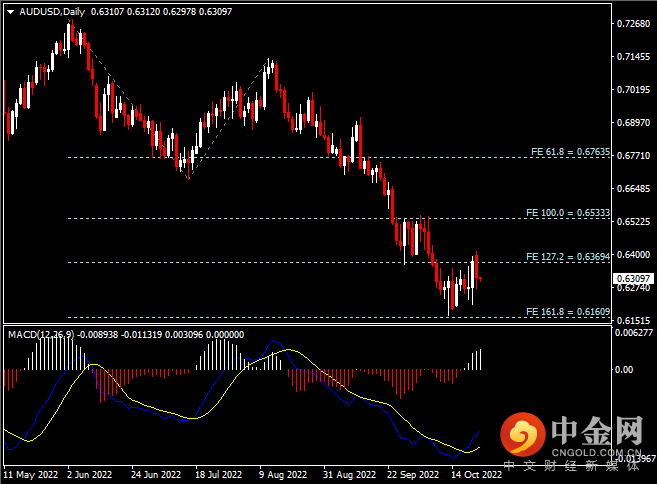The width and height of the screenshot is (657, 484).
Task: Click the 2 Jun 2022 date label
Action: 90,475
